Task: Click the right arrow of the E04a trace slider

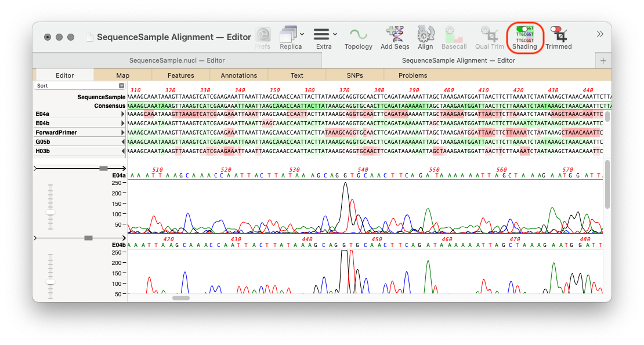Action: [123, 169]
